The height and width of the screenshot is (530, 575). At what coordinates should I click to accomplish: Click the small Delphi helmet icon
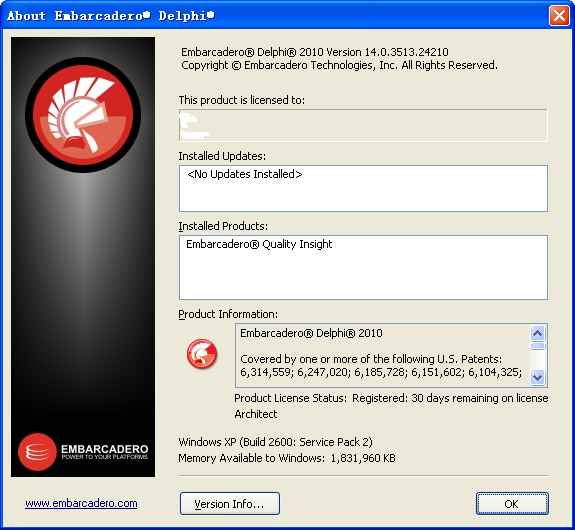pyautogui.click(x=202, y=354)
